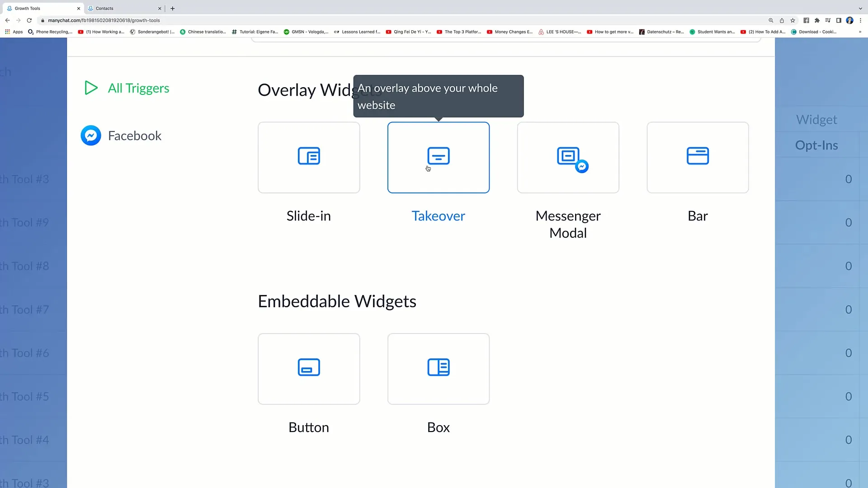Close the Growth Tools browser tab
Viewport: 868px width, 488px height.
[79, 8]
